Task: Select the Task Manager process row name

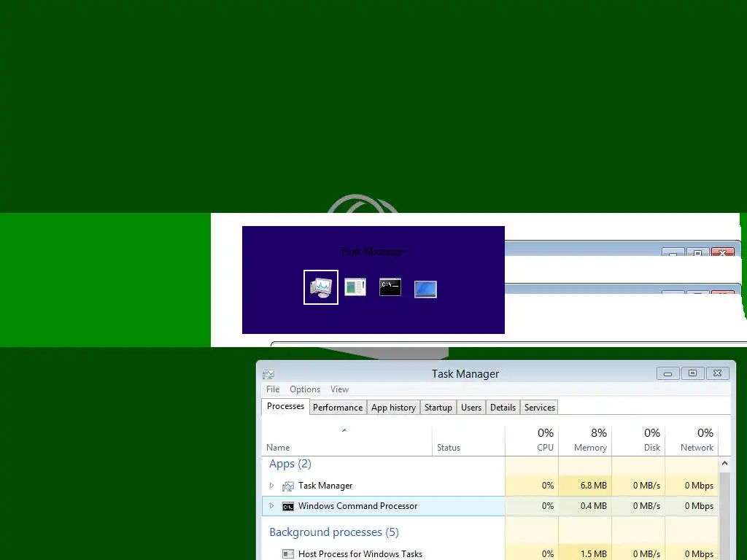Action: 325,486
